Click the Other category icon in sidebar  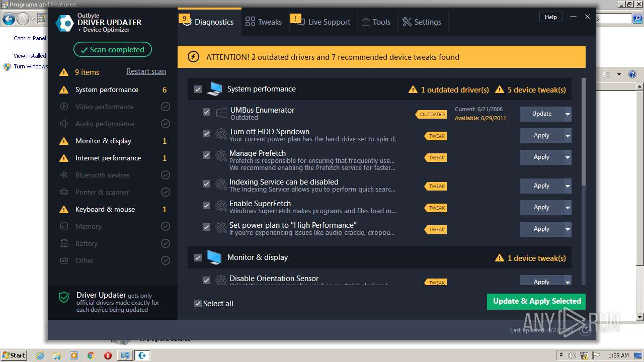click(64, 260)
